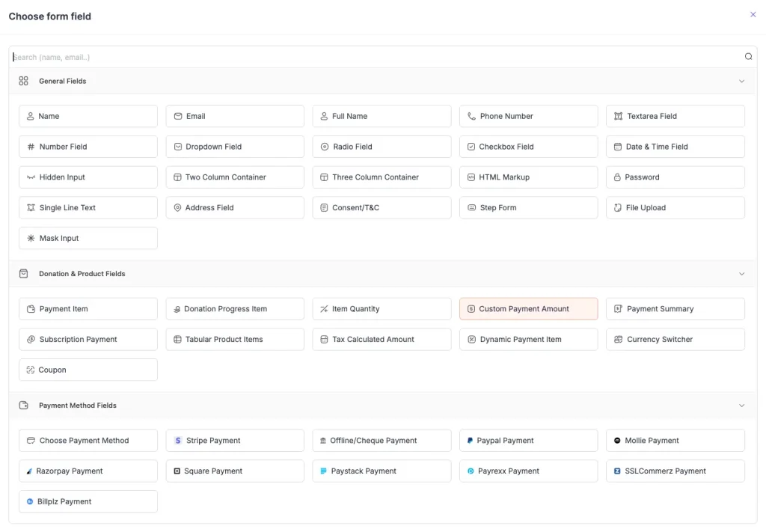The width and height of the screenshot is (766, 532).
Task: Open the General Fields section header
Action: click(x=63, y=81)
